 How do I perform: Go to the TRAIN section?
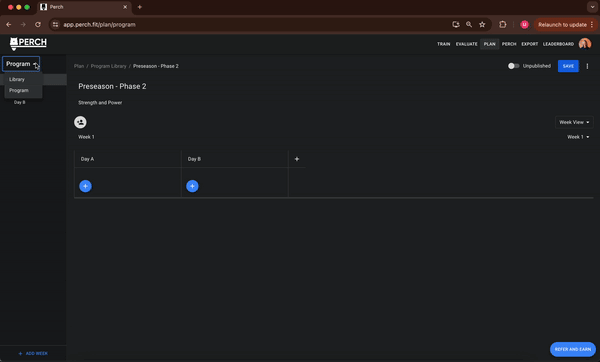coord(443,44)
